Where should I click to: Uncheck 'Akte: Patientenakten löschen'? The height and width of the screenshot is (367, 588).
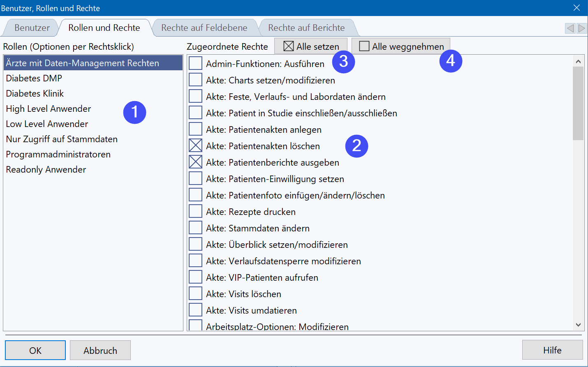(195, 145)
